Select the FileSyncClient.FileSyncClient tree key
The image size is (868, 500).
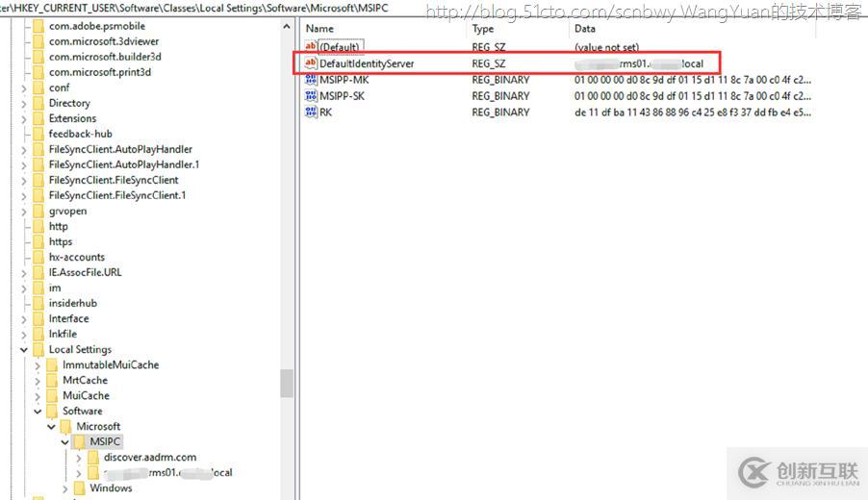[114, 180]
